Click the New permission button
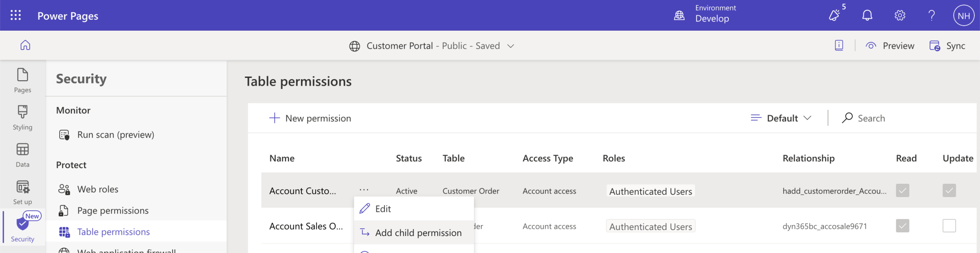 310,118
